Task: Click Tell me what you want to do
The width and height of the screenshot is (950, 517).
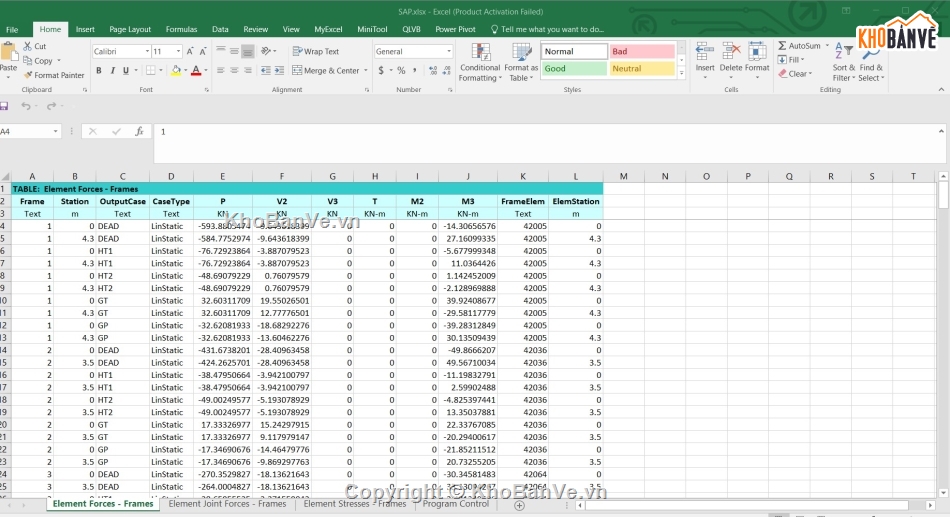Action: pos(547,29)
